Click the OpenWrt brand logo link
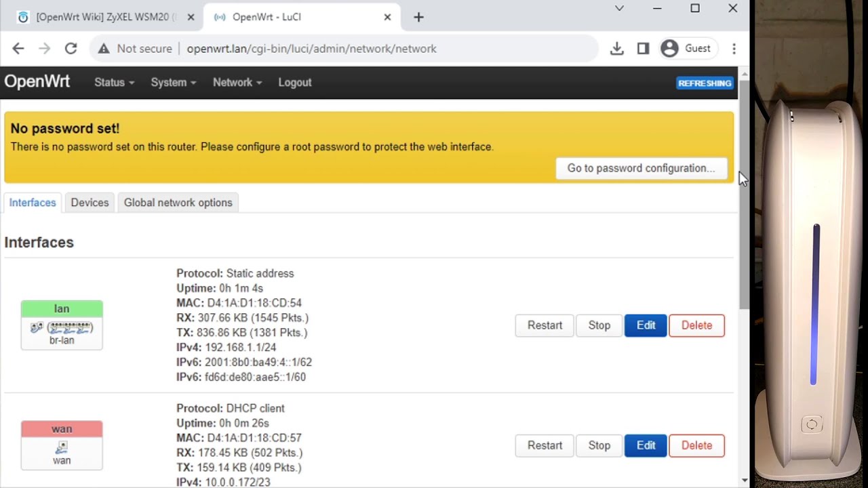This screenshot has height=488, width=868. click(37, 81)
